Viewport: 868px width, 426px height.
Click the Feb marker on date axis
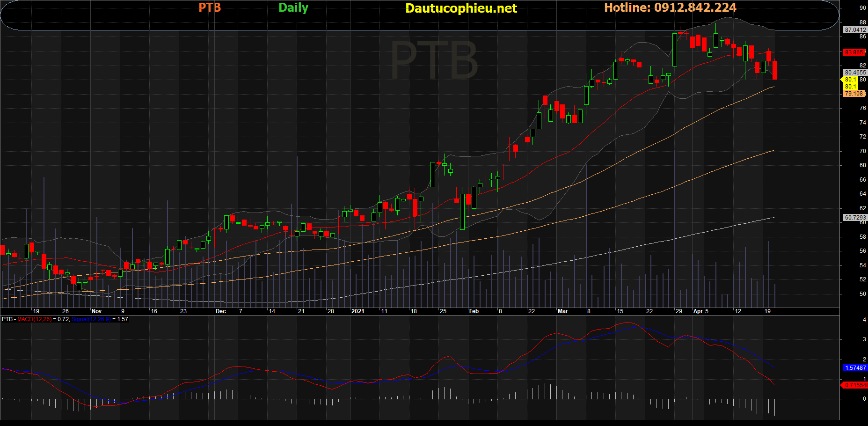[x=474, y=311]
